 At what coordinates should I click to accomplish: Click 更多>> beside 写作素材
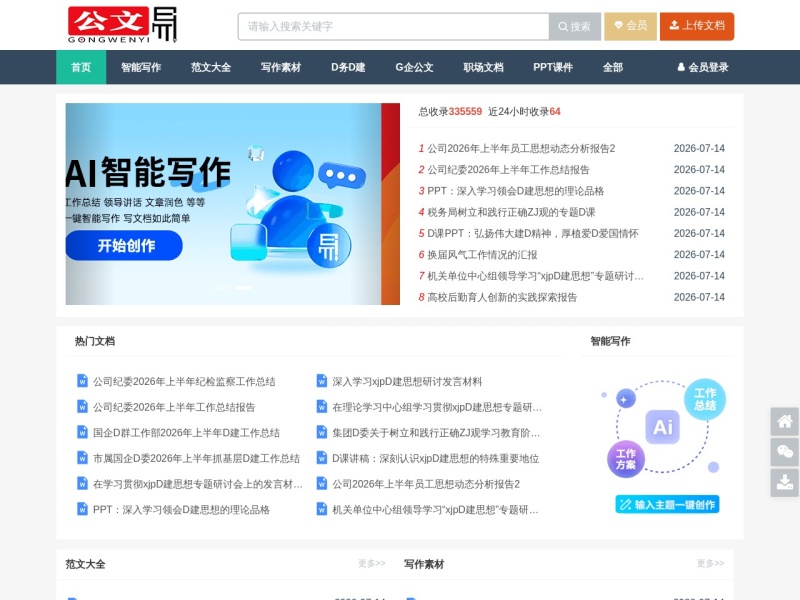[710, 563]
